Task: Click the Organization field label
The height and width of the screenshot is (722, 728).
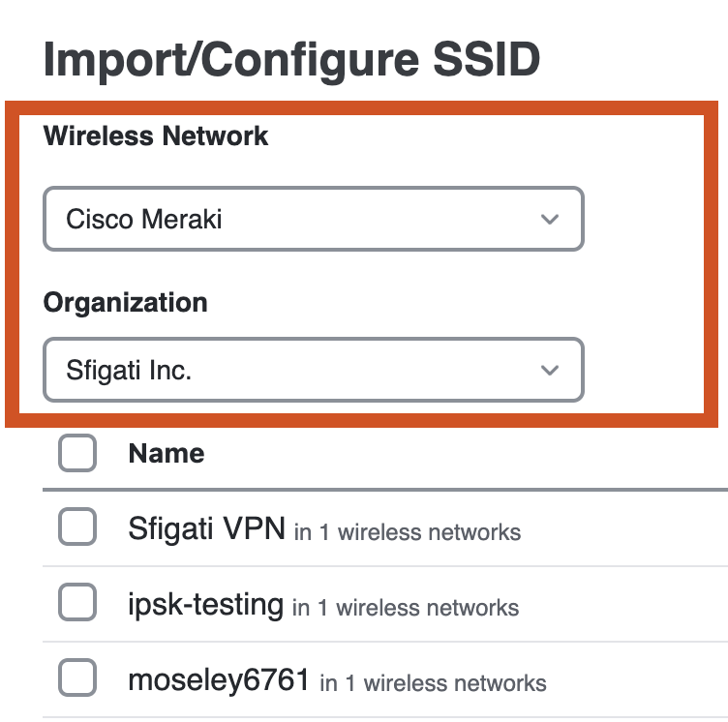Action: point(126,302)
